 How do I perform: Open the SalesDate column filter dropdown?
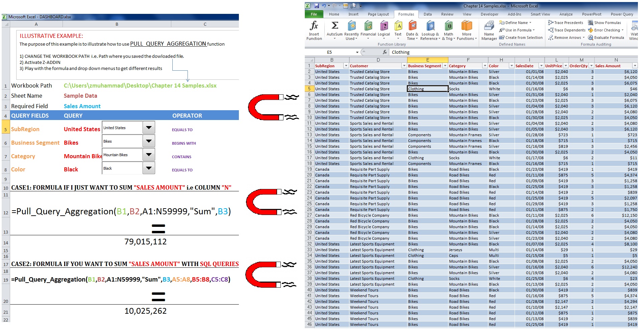click(541, 66)
